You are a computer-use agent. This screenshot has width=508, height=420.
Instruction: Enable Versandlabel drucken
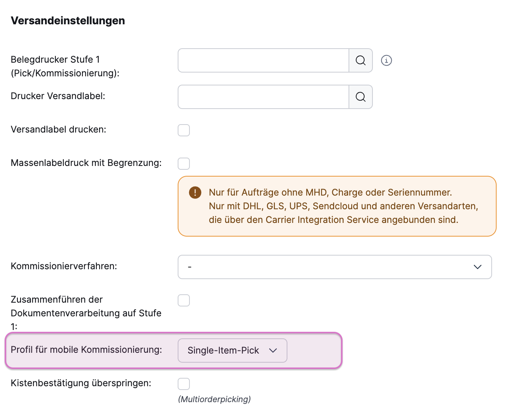pos(183,130)
